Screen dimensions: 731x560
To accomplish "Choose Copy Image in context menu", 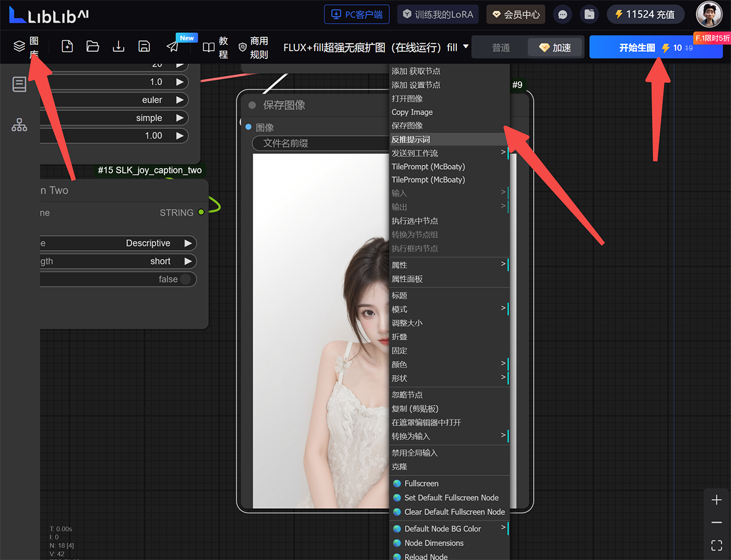I will 412,112.
